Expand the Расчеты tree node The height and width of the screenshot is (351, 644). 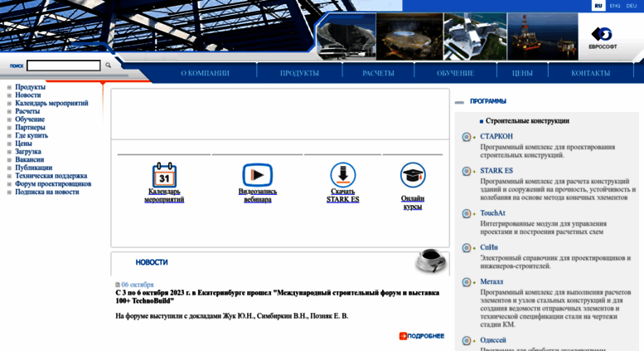9,111
